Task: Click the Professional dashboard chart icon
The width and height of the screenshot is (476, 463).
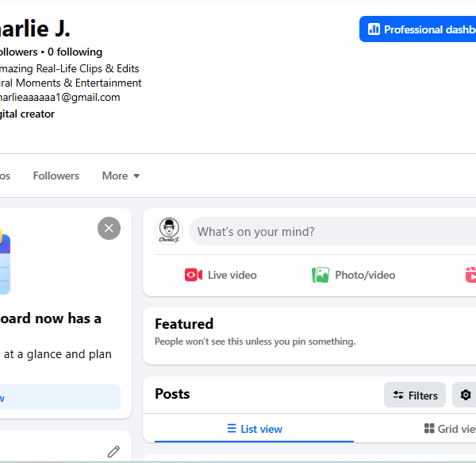Action: point(374,29)
